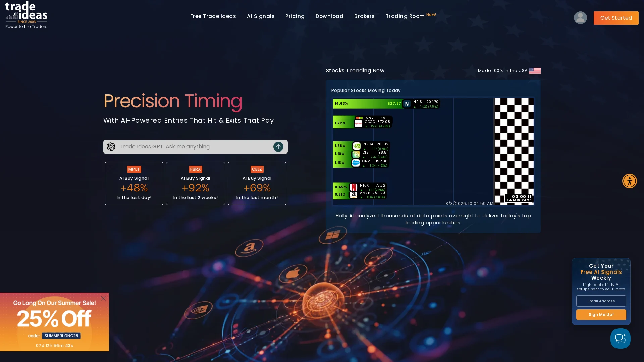Click the GOOGL Alphabet logo in the race
644x362 pixels.
(x=358, y=124)
